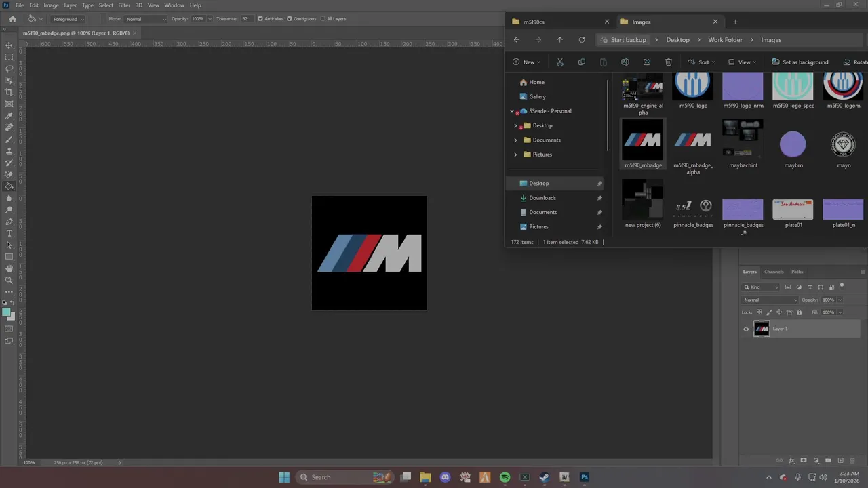Select the Pen tool

9,222
